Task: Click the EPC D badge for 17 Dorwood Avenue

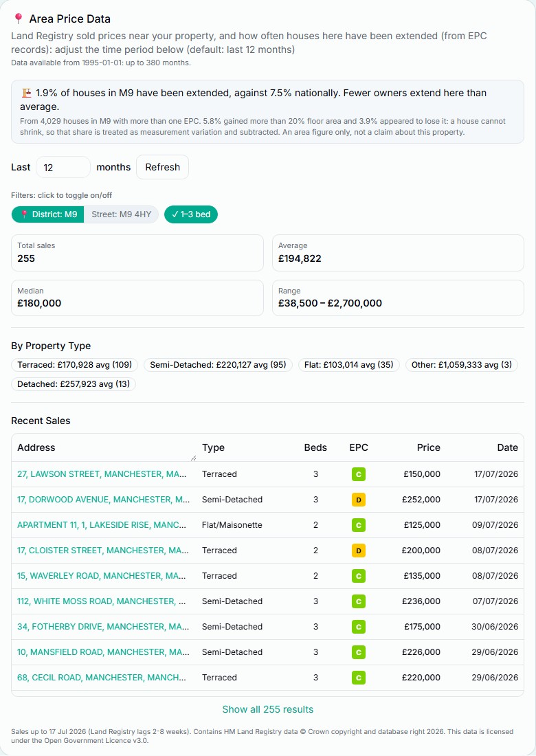Action: click(x=359, y=500)
